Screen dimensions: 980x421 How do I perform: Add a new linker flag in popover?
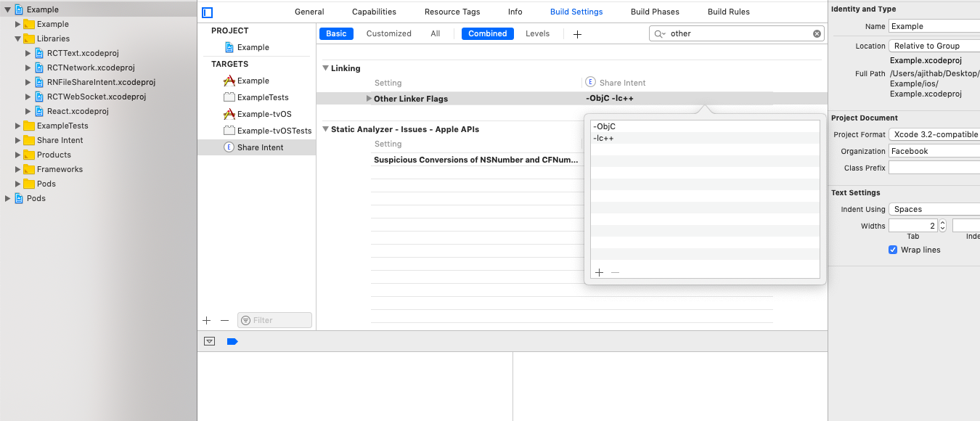point(599,272)
